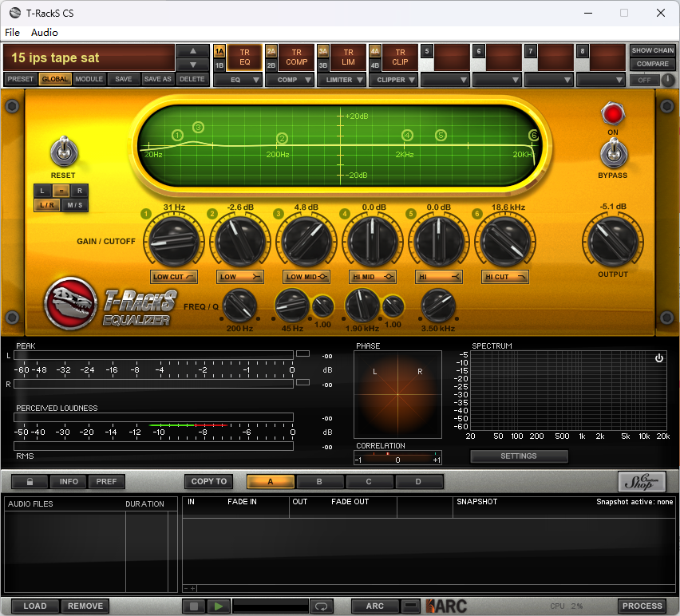Screen dimensions: 680x616
Task: Open the slot 5 module dropdown
Action: pyautogui.click(x=445, y=80)
